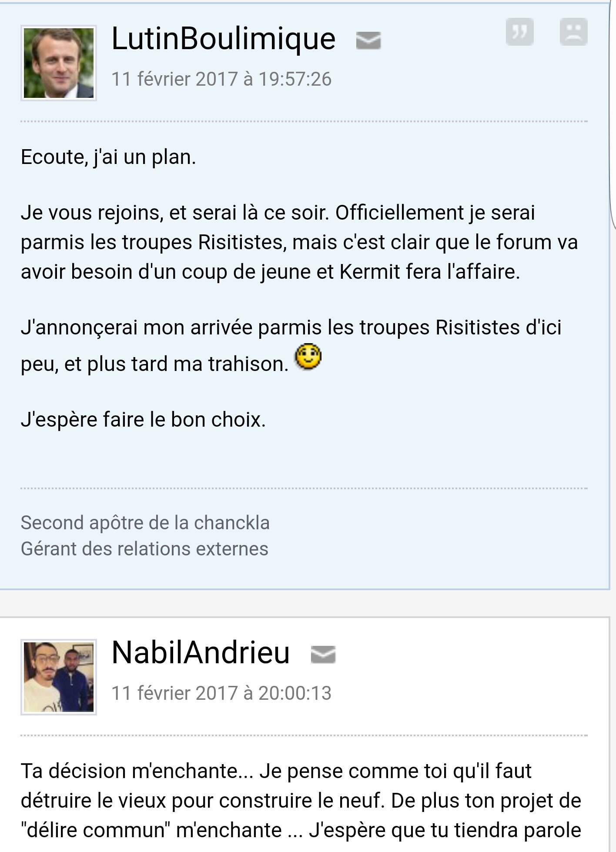Open private message envelope beside NabilAndrieu
The height and width of the screenshot is (852, 616).
click(x=323, y=655)
